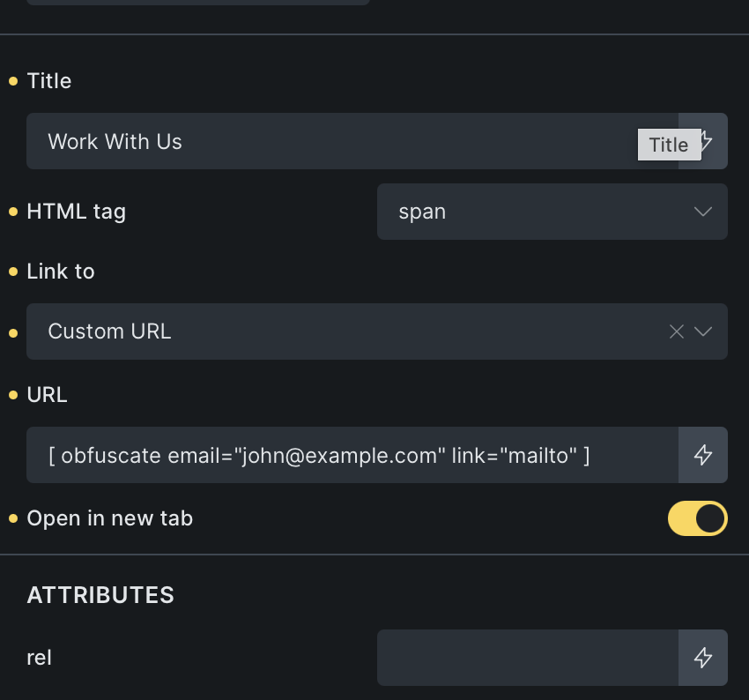Click the URL field with obfuscate shortcode
The height and width of the screenshot is (700, 749).
(x=352, y=455)
